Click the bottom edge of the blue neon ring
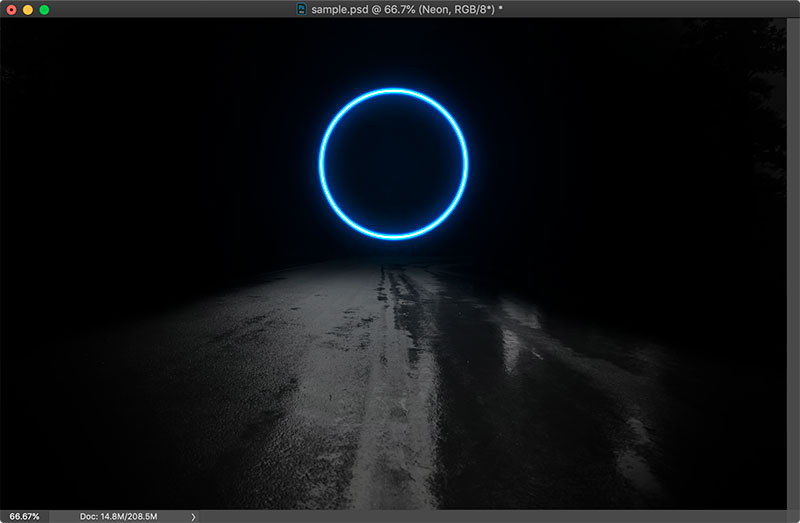The image size is (800, 523). tap(393, 237)
